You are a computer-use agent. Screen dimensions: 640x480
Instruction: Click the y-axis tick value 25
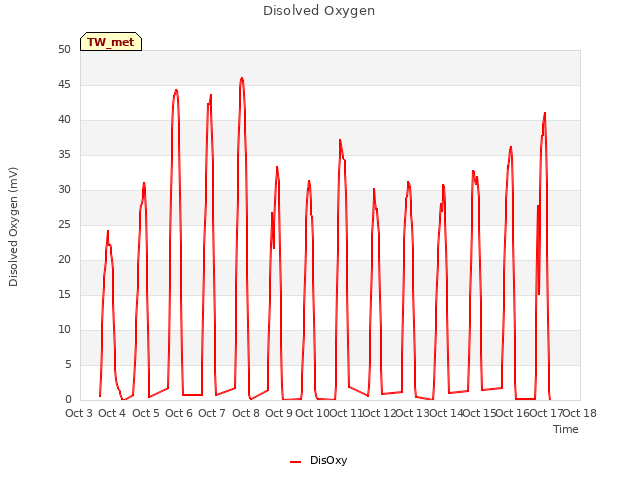[x=64, y=225]
